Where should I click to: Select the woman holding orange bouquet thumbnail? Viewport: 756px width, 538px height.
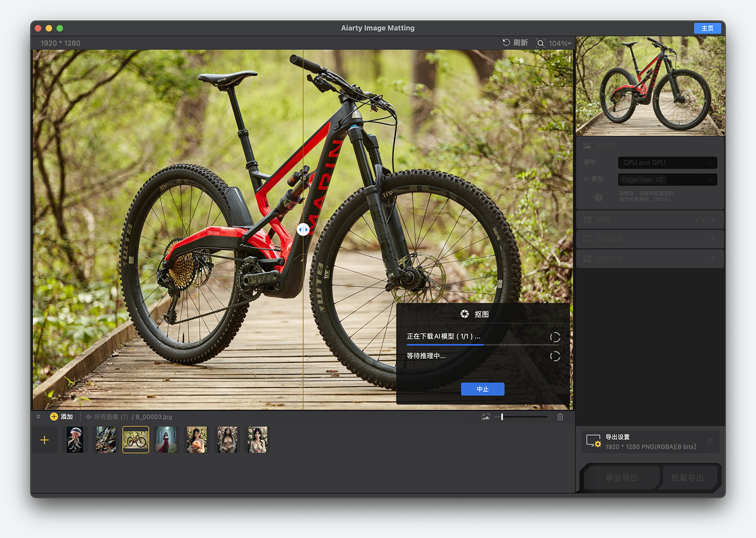[197, 440]
